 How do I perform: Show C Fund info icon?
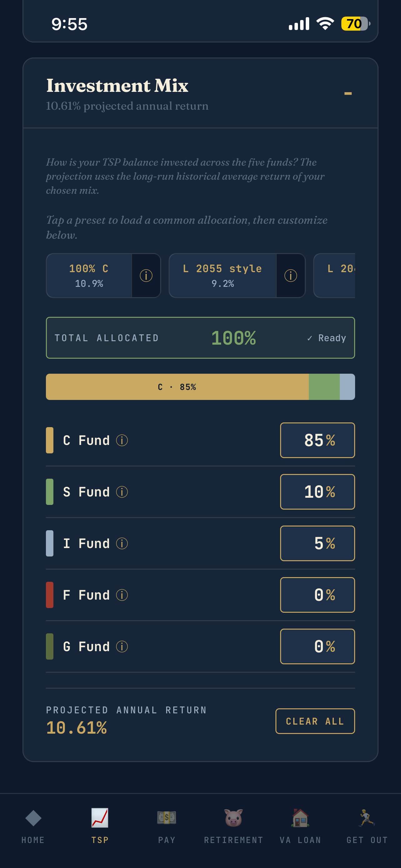pos(122,440)
